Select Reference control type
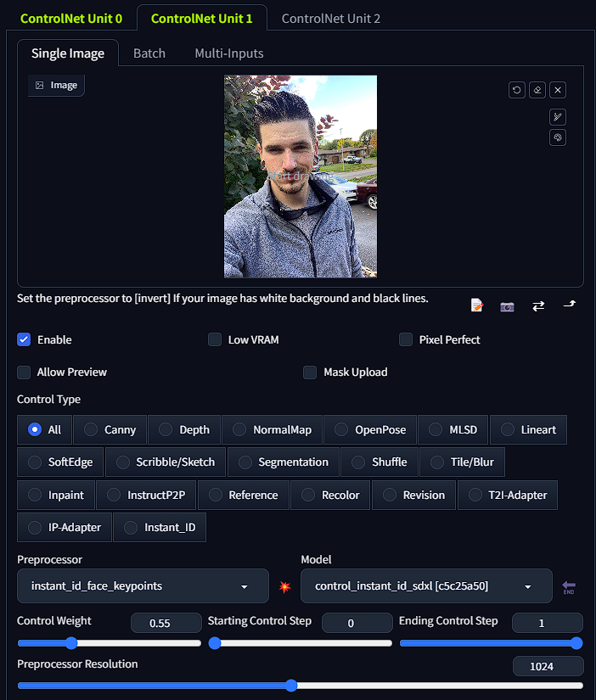 [x=244, y=495]
